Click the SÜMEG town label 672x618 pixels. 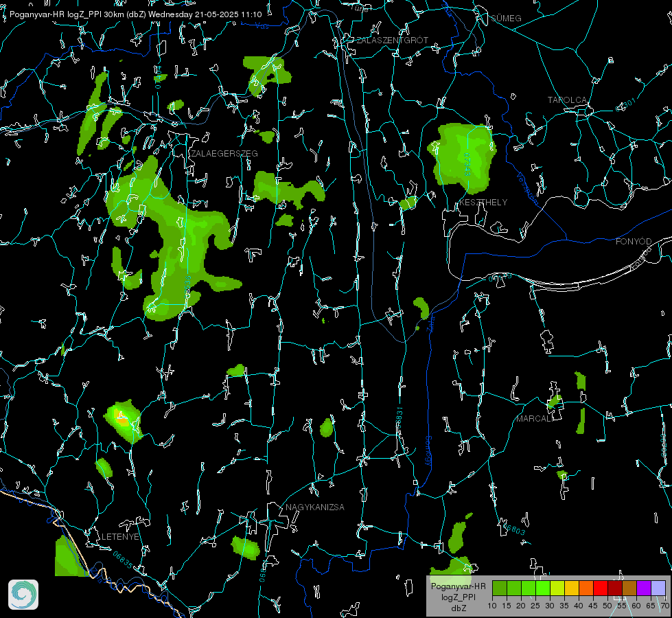click(x=506, y=18)
